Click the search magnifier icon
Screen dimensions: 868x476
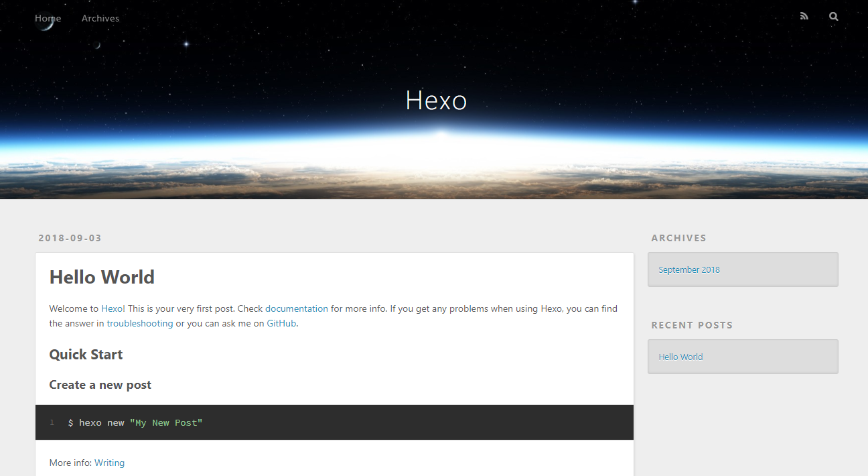point(833,17)
